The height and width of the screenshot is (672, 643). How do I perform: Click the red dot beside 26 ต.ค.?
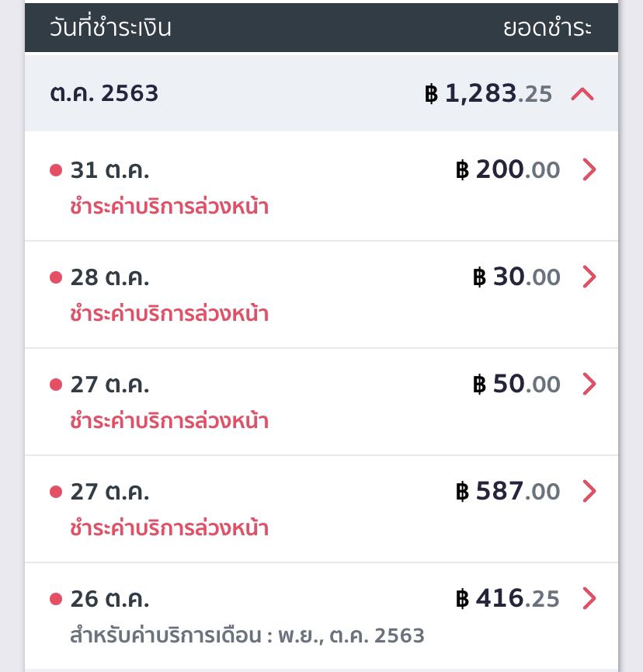(55, 599)
